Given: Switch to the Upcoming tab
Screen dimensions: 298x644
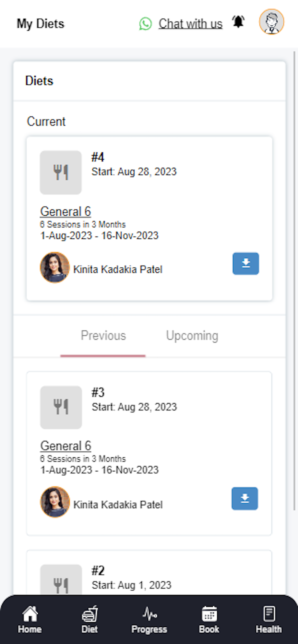Looking at the screenshot, I should 192,336.
